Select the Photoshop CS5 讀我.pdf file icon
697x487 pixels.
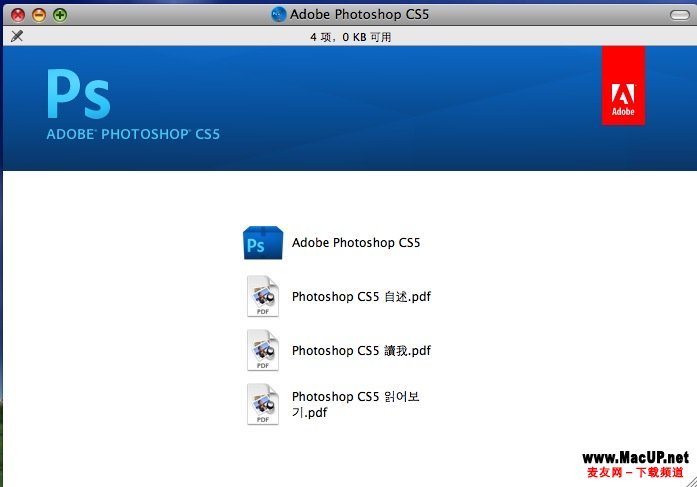coord(263,350)
